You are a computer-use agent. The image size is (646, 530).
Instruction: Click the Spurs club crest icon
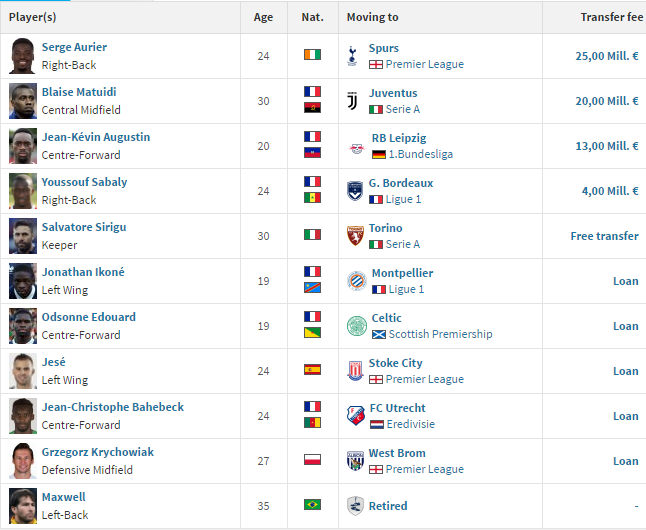[352, 56]
